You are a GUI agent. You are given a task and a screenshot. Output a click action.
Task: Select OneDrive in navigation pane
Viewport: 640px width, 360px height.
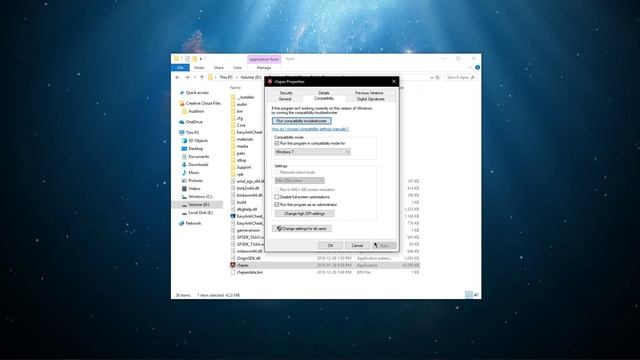[194, 122]
